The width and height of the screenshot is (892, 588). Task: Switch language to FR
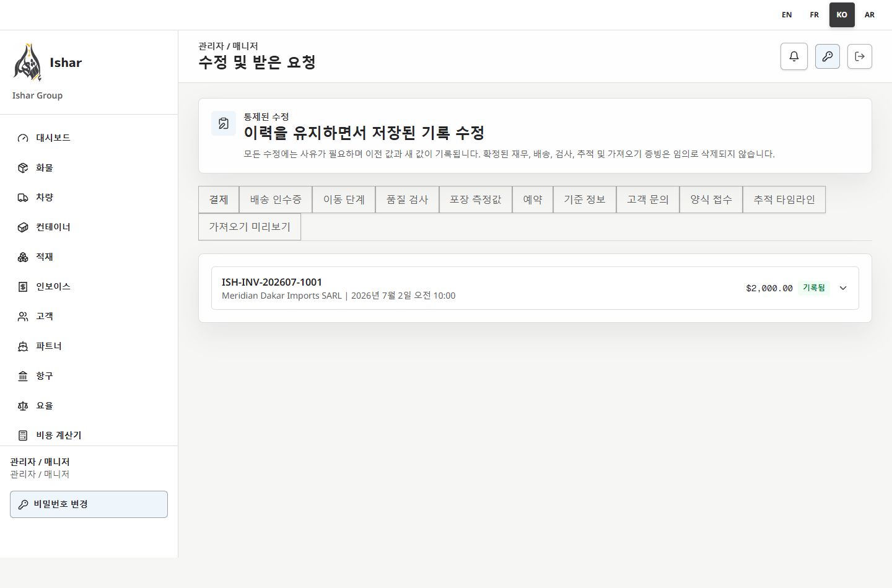(815, 15)
